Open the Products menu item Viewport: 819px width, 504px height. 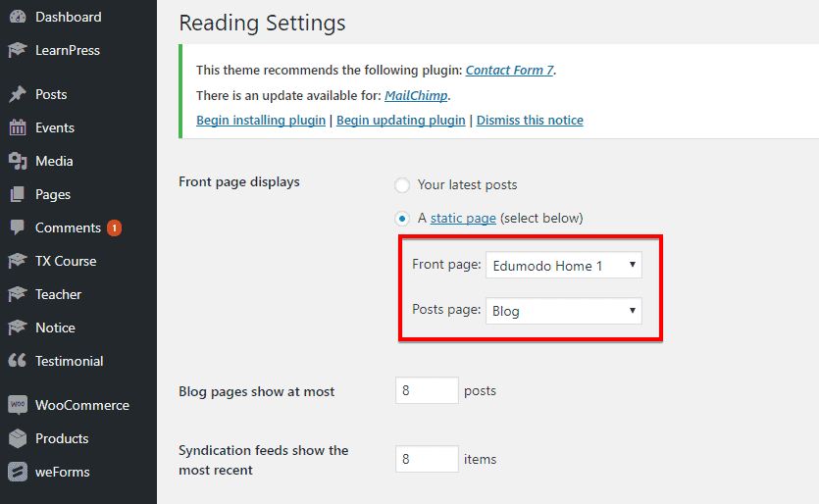pyautogui.click(x=62, y=438)
